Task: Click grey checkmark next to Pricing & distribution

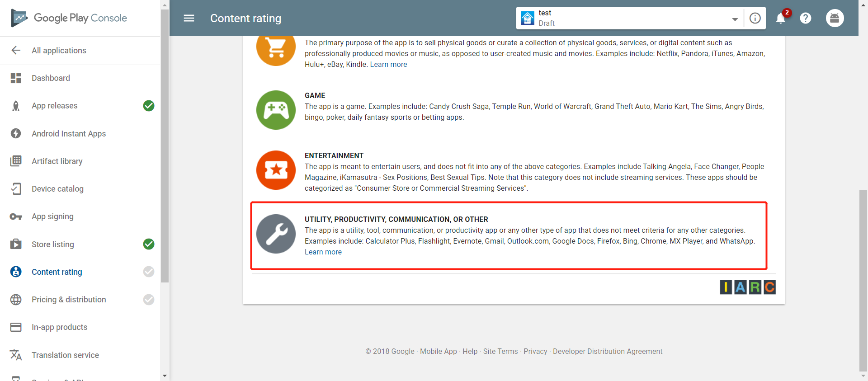Action: [149, 300]
